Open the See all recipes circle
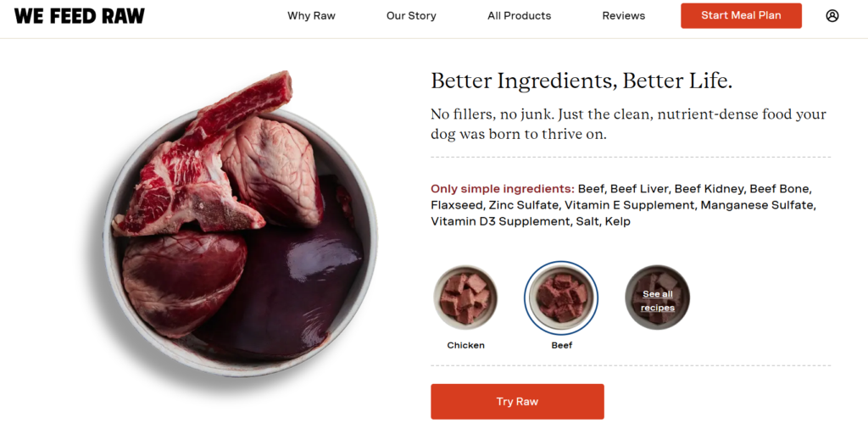The height and width of the screenshot is (423, 868). pyautogui.click(x=657, y=298)
